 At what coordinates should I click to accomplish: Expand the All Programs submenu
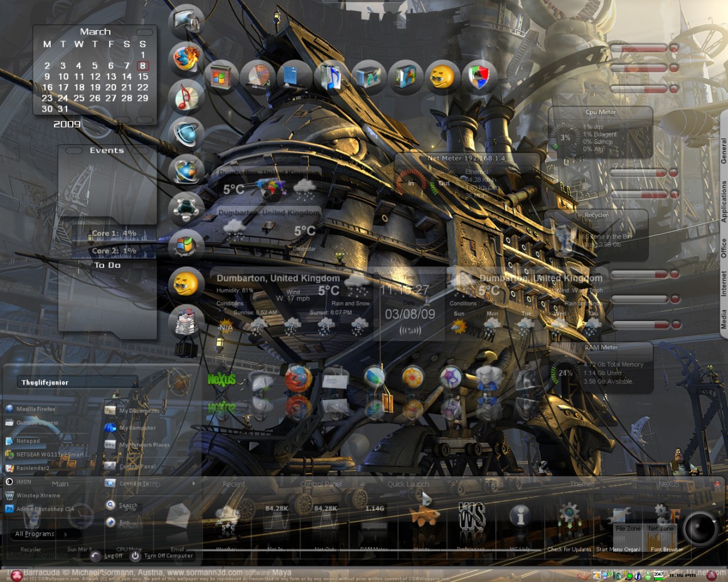click(x=41, y=534)
